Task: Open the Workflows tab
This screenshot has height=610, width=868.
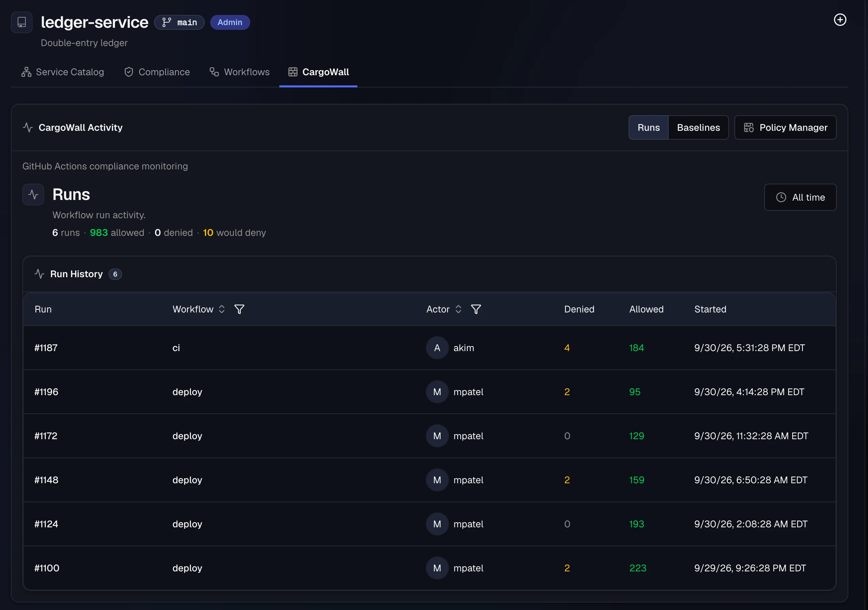Action: coord(240,72)
